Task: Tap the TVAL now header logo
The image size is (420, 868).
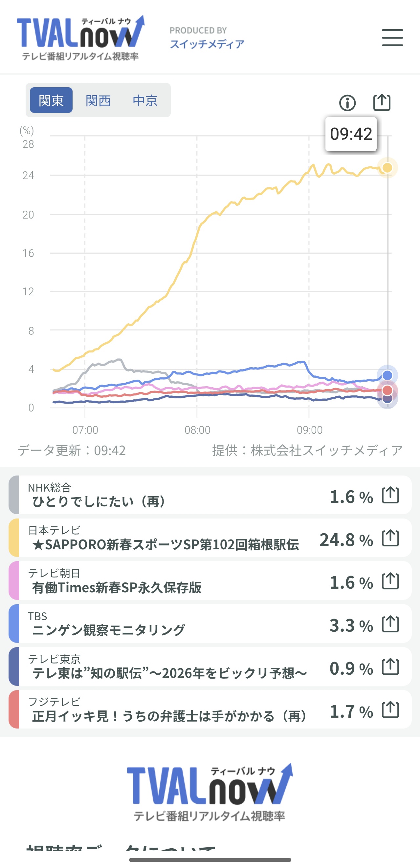Action: 81,38
